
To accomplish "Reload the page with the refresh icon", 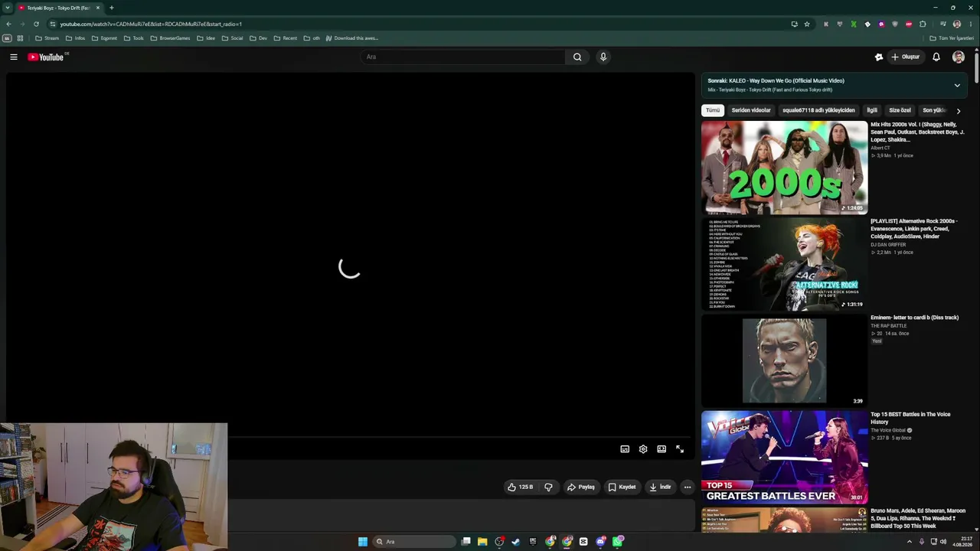I will pos(36,24).
